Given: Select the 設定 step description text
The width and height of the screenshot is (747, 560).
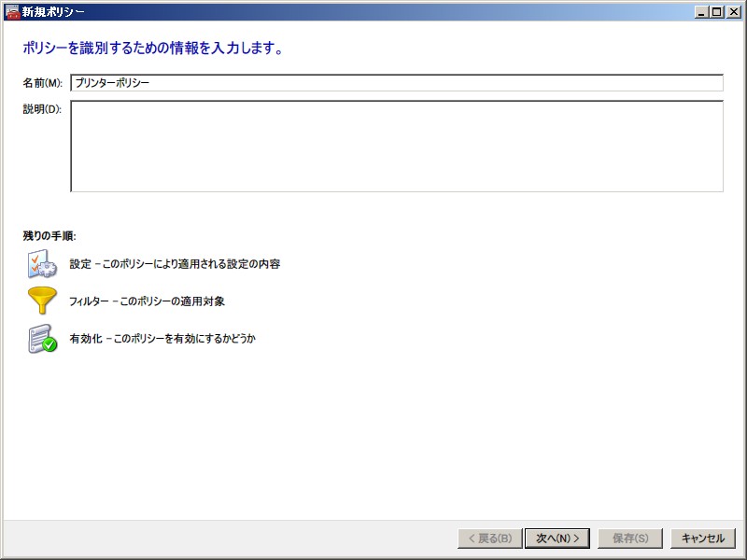Looking at the screenshot, I should (175, 264).
